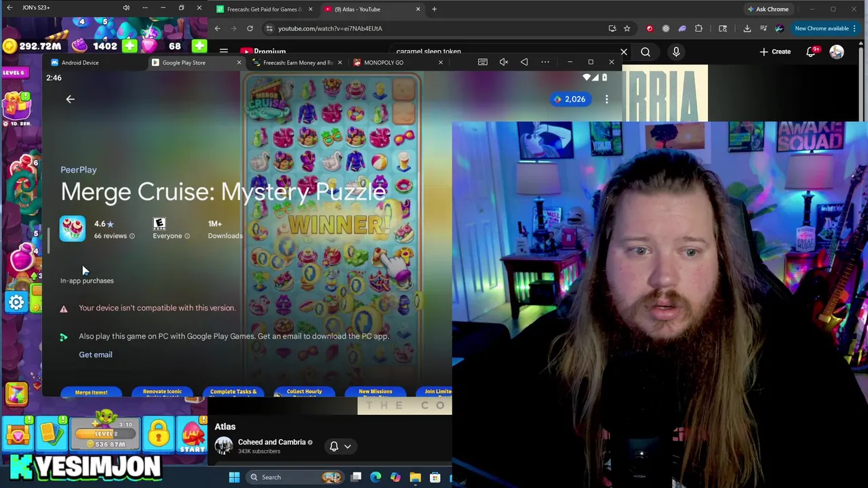Click the YouTube search magnifier button

pos(646,52)
